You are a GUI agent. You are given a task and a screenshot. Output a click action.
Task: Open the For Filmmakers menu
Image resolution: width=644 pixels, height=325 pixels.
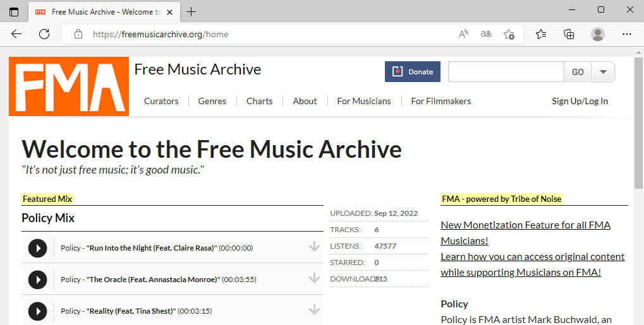coord(441,101)
